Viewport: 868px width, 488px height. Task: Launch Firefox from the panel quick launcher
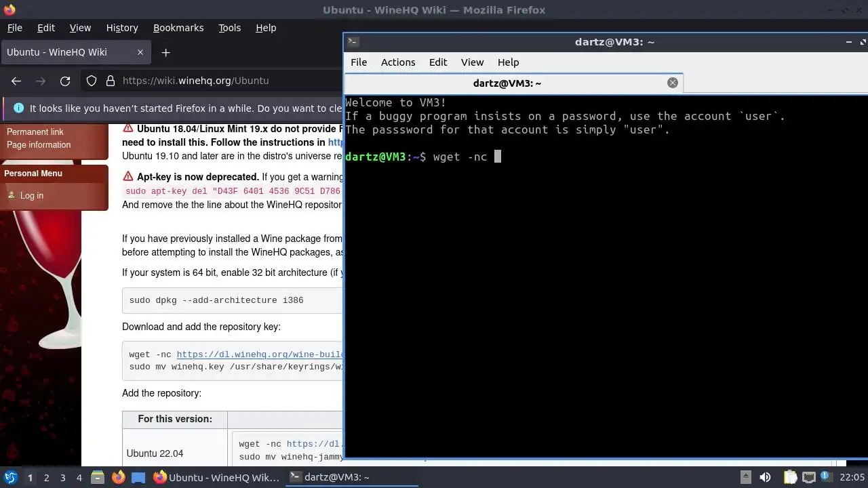[x=119, y=478]
